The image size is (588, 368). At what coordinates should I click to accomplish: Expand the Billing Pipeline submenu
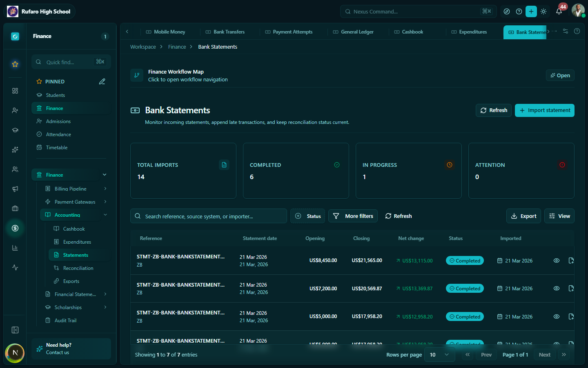(x=105, y=188)
